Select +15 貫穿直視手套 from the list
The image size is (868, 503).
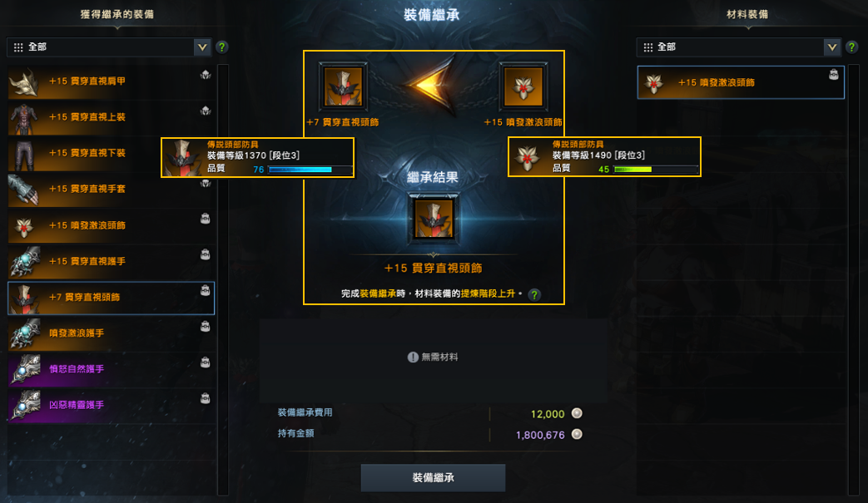[111, 189]
